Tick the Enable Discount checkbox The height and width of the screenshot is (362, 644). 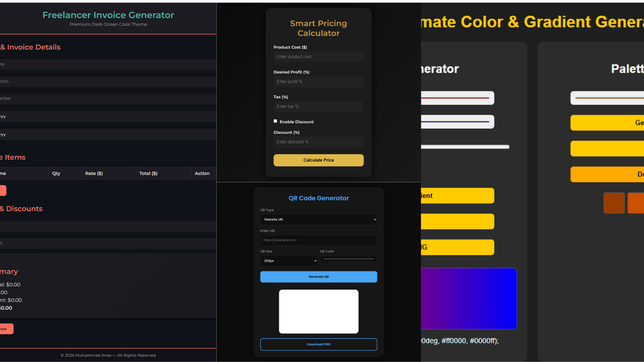275,121
